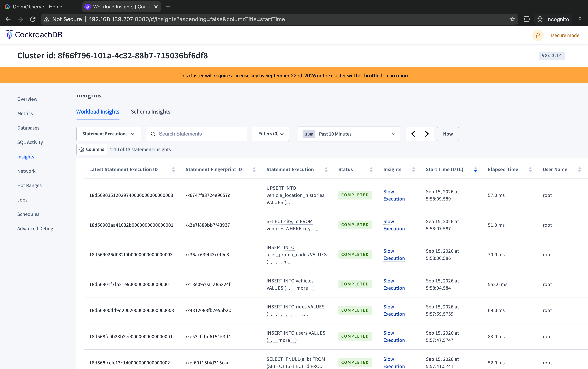Click Slow Execution for 57.0 ms row
The image size is (588, 369).
(x=394, y=195)
